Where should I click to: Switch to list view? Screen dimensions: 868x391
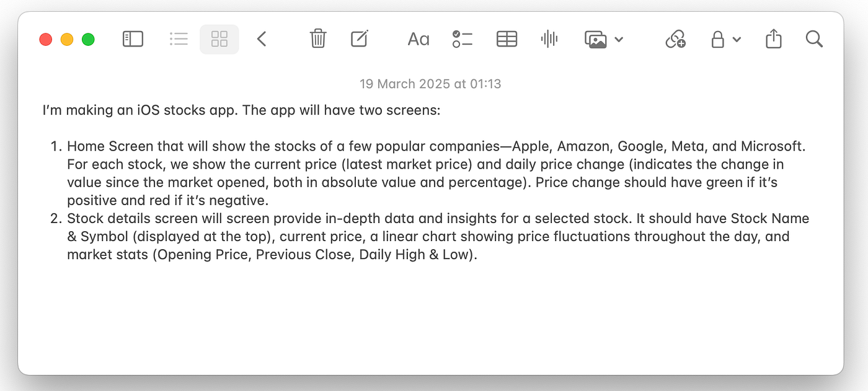(179, 40)
